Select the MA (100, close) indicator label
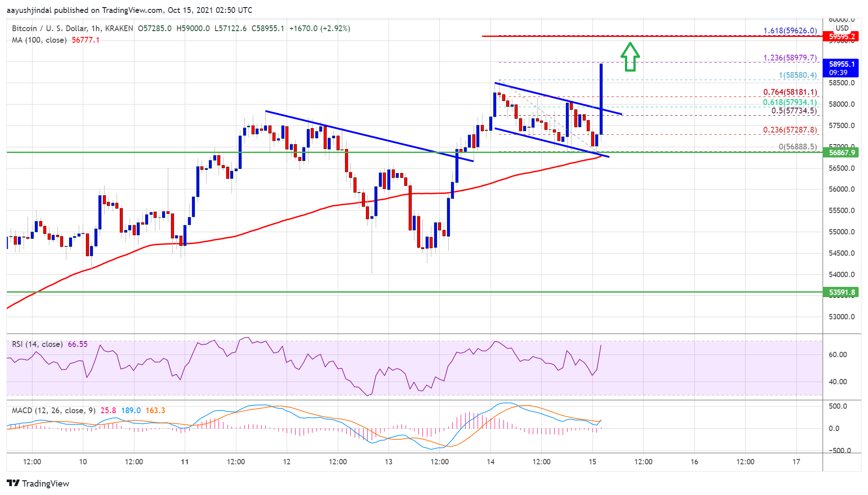This screenshot has height=495, width=868. pyautogui.click(x=39, y=40)
